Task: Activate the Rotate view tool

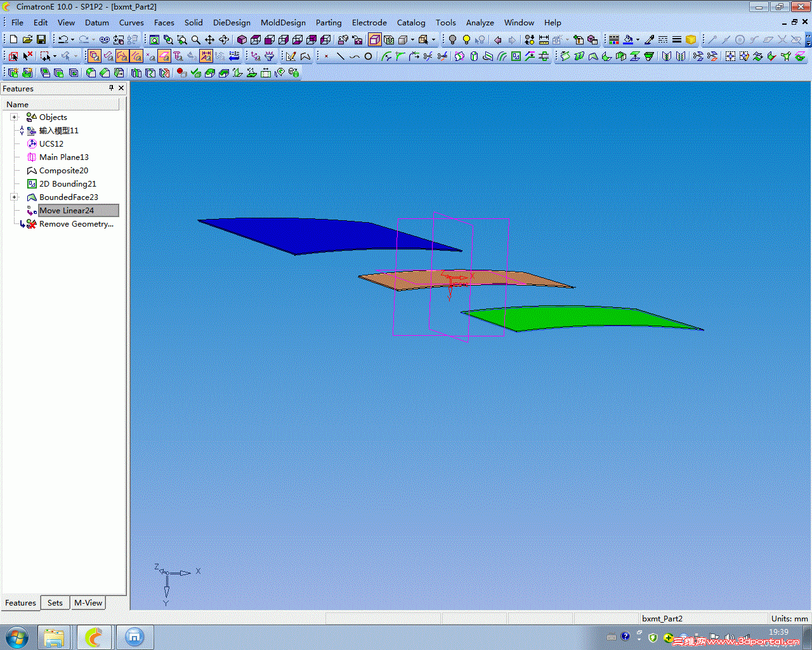Action: tap(224, 39)
